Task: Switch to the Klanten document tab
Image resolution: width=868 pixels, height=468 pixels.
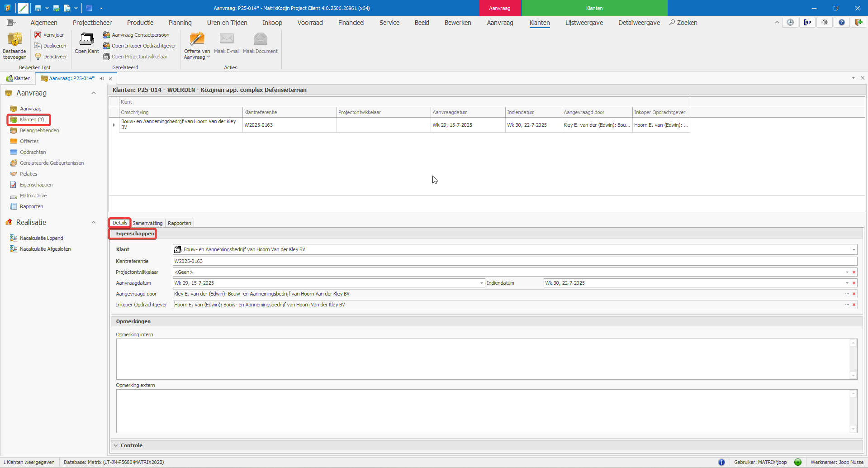Action: tap(19, 78)
